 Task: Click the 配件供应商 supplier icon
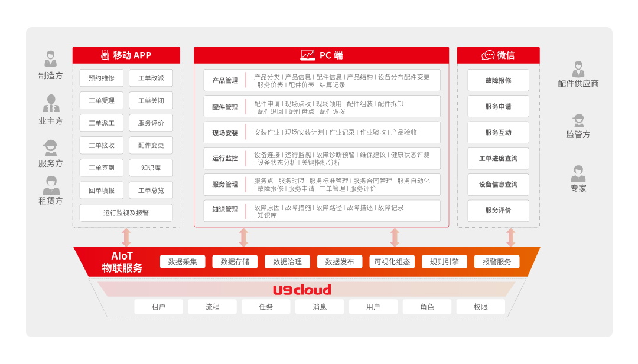pyautogui.click(x=578, y=68)
